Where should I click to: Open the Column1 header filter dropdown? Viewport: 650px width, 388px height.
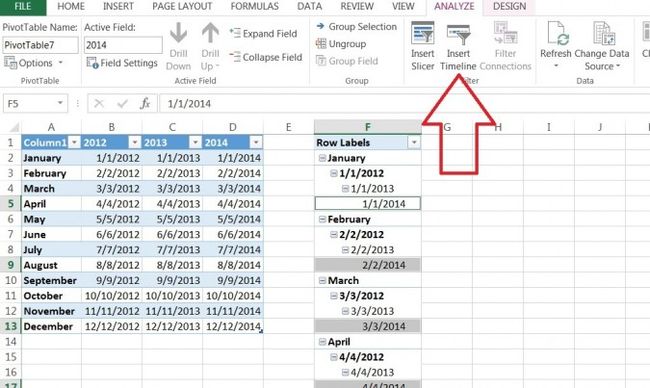pos(74,143)
